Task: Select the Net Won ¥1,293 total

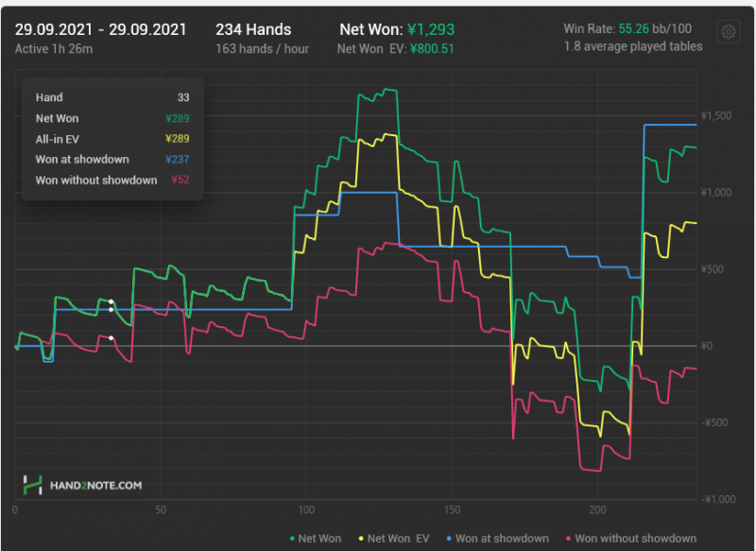Action: (397, 28)
